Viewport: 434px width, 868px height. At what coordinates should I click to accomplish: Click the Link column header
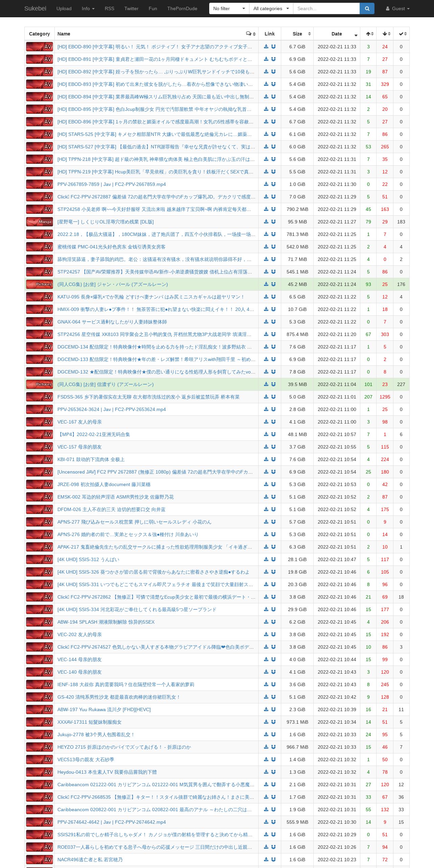pos(270,34)
